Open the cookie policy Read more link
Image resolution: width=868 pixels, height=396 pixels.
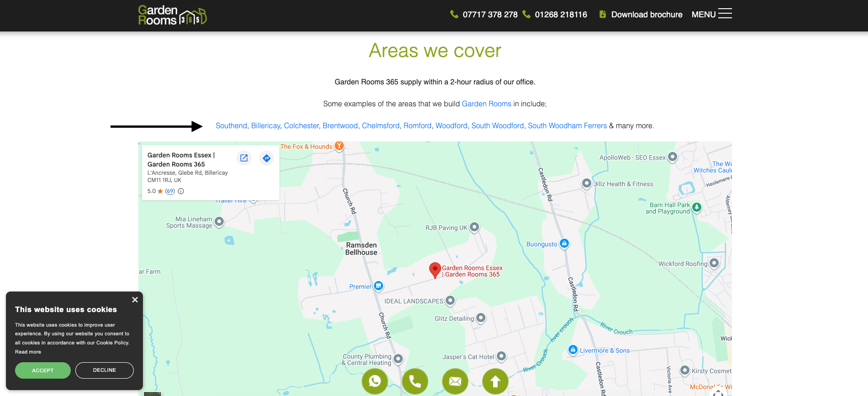coord(28,352)
